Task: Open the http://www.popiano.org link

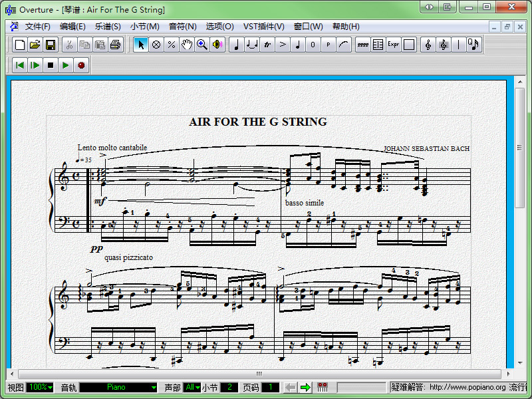Action: pyautogui.click(x=467, y=387)
